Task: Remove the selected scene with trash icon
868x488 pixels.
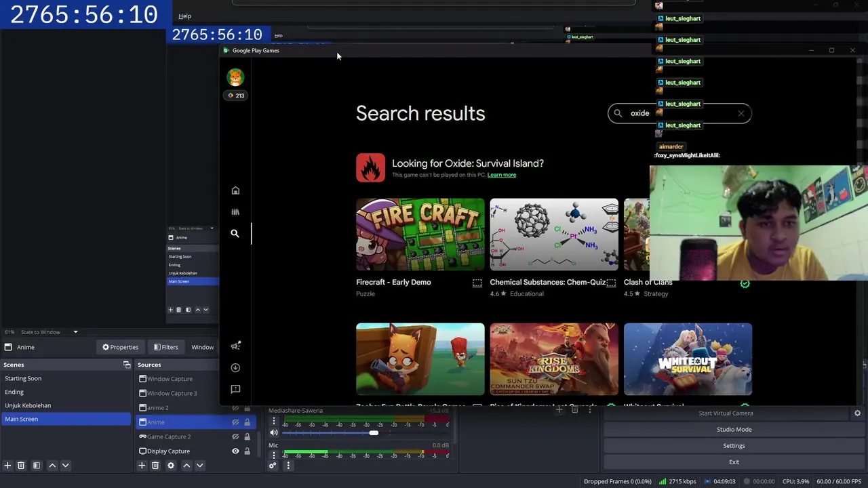Action: pyautogui.click(x=21, y=466)
